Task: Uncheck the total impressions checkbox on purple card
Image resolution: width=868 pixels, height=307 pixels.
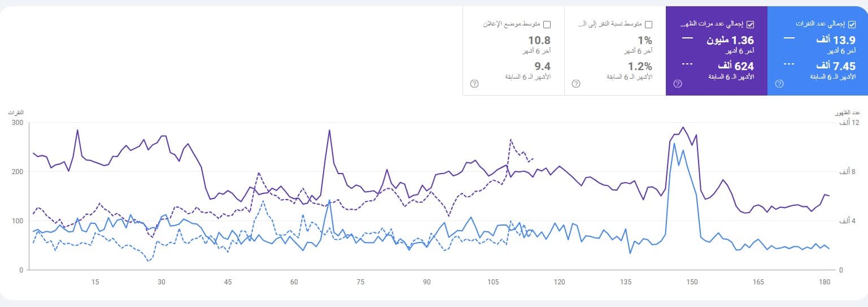Action: (750, 24)
